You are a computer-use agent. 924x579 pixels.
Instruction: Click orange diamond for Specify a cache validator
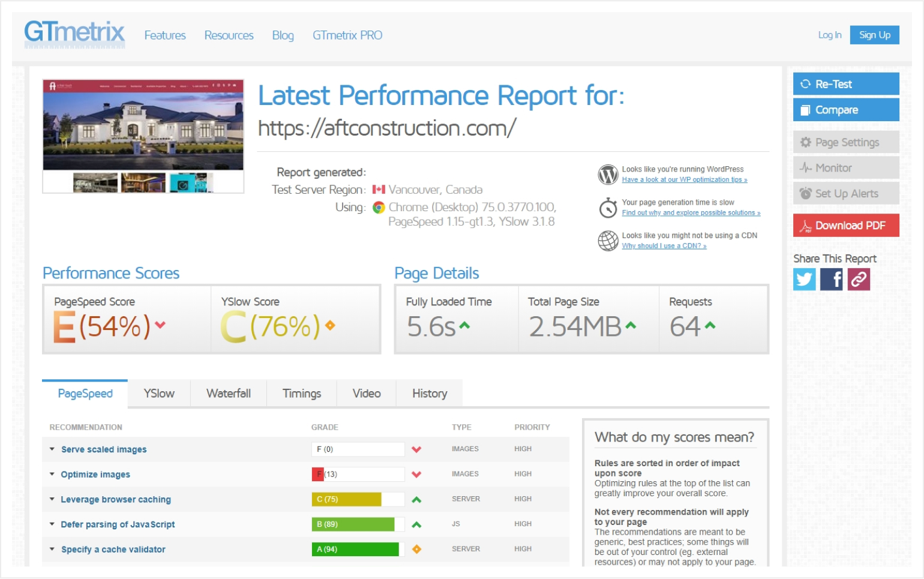pos(416,549)
